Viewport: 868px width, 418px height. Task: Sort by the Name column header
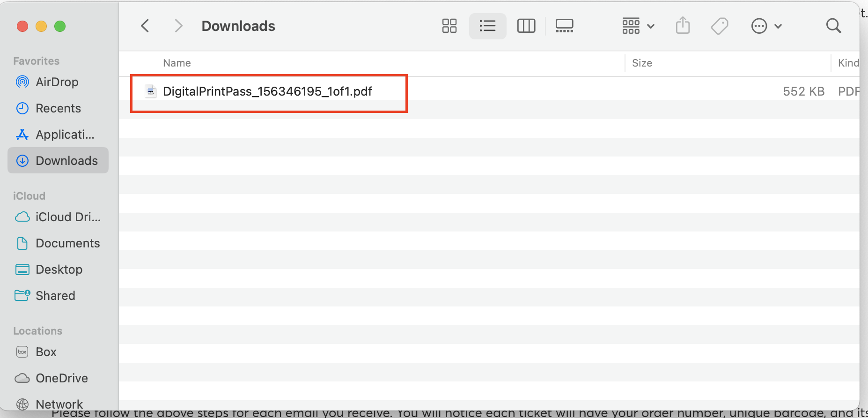point(177,63)
